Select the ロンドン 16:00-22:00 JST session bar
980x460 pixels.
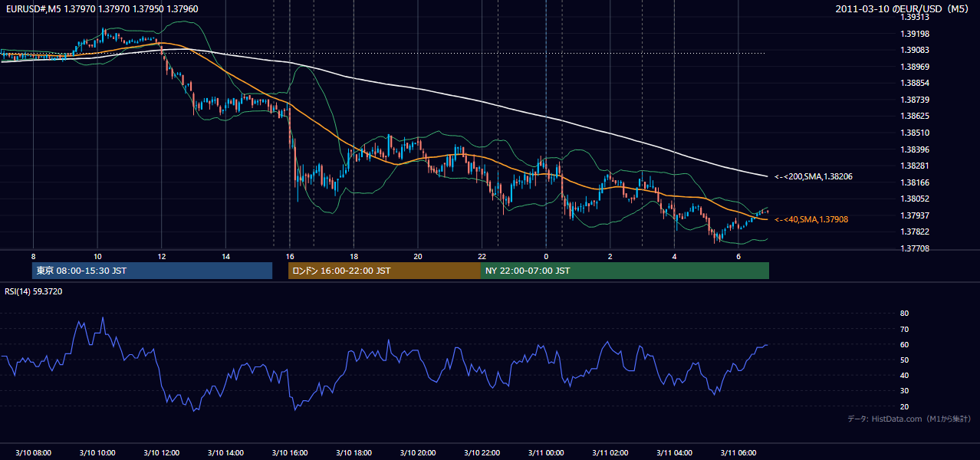[384, 271]
